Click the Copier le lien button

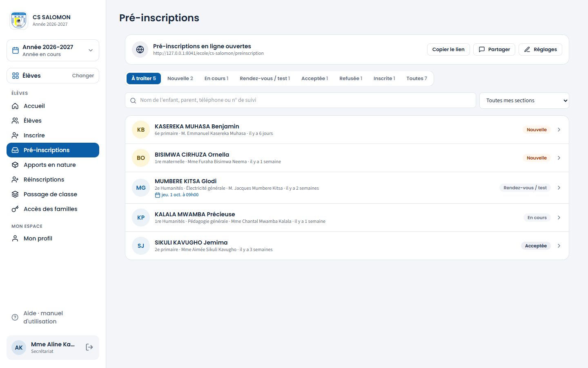[448, 49]
